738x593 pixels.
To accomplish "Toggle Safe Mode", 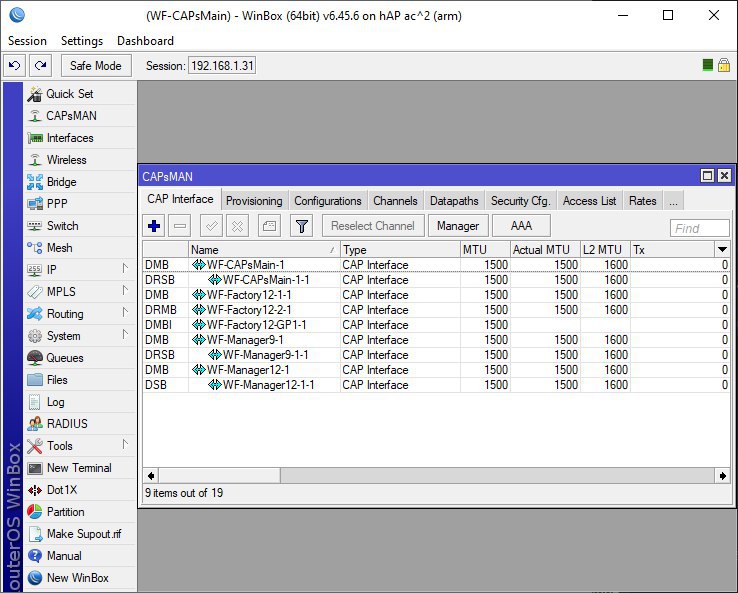I will [96, 65].
